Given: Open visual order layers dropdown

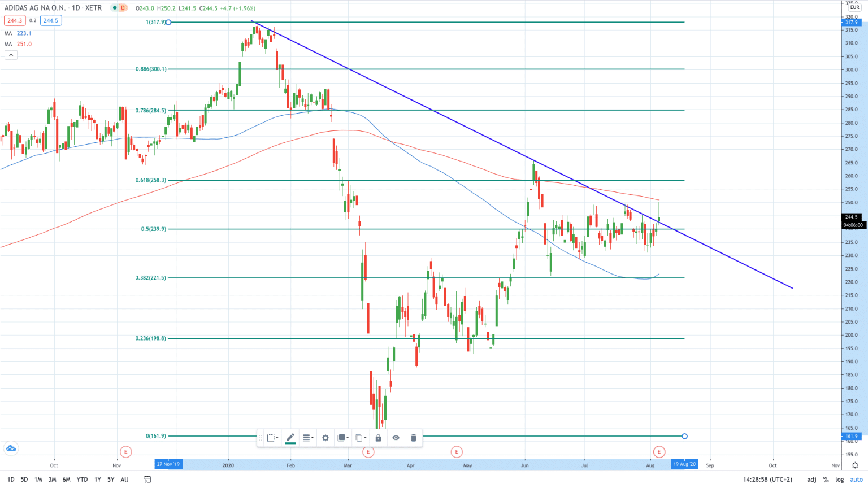Looking at the screenshot, I should tap(342, 438).
